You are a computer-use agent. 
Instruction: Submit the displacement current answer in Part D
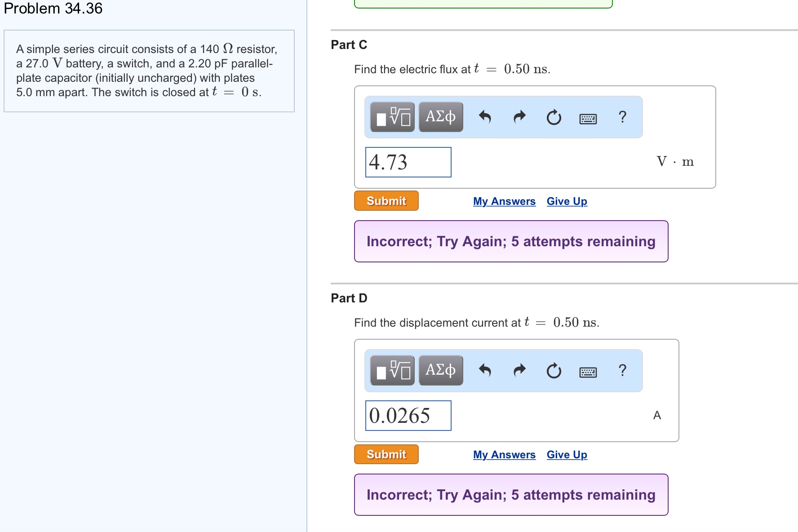point(386,454)
